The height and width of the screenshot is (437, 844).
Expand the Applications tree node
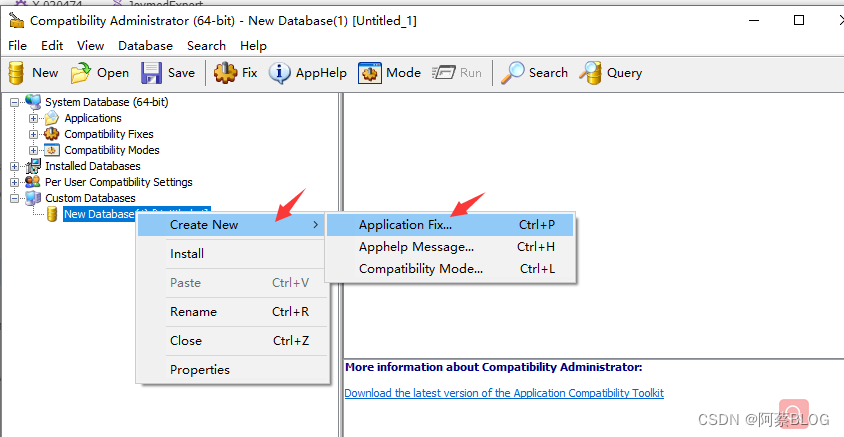[x=33, y=118]
